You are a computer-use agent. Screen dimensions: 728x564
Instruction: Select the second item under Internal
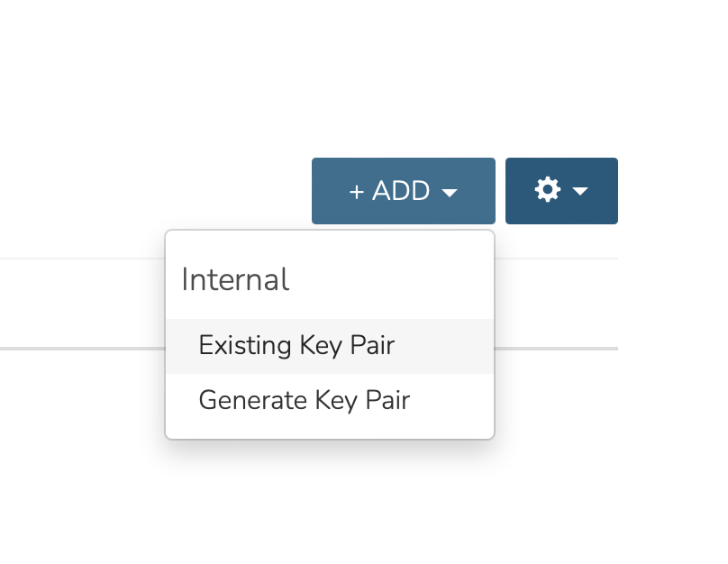tap(330, 400)
